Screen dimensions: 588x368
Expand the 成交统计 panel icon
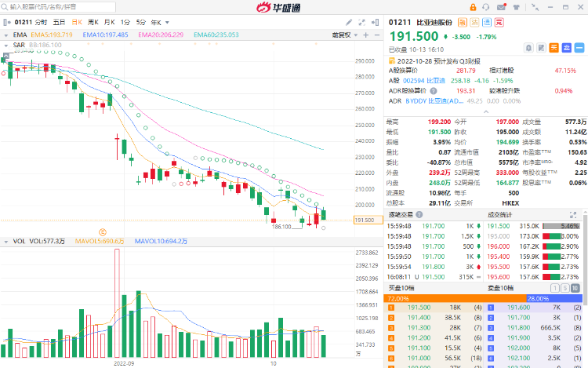[x=573, y=214]
